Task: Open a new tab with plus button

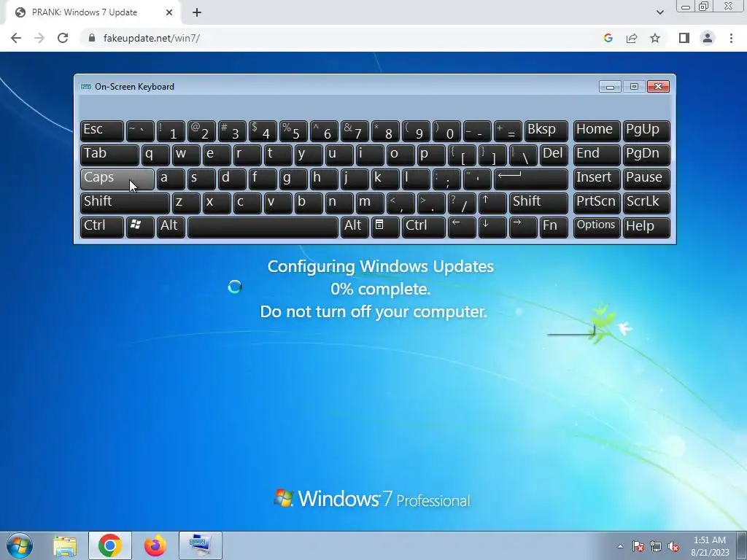Action: click(197, 12)
